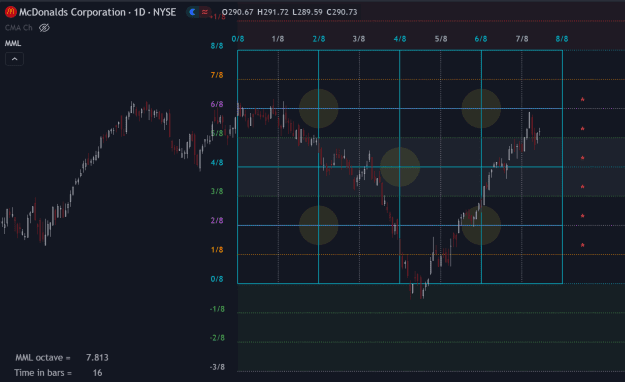Viewport: 625px width, 382px height.
Task: Click the 0/8 price level label
Action: (217, 279)
